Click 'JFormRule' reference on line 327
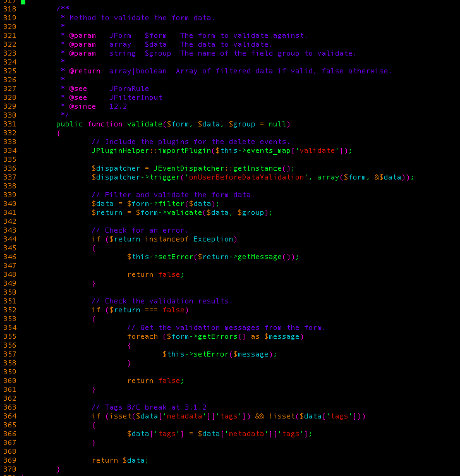 click(x=130, y=88)
